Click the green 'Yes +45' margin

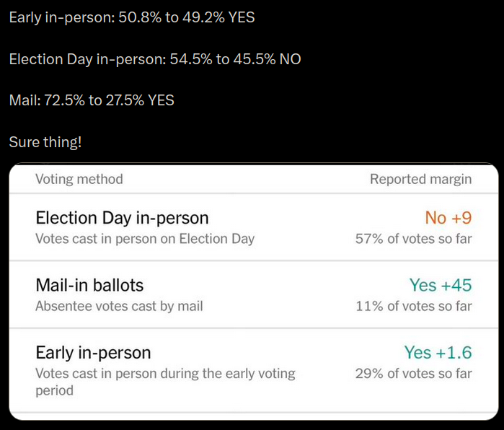coord(440,285)
